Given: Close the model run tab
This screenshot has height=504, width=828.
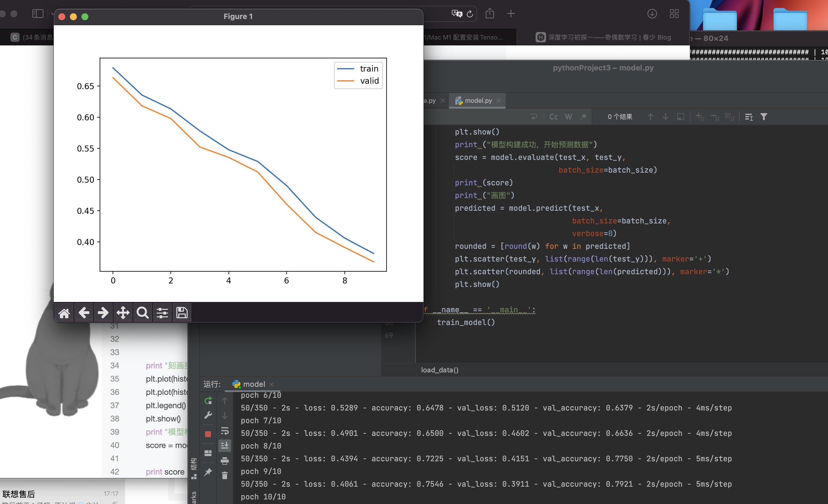Looking at the screenshot, I should point(272,384).
